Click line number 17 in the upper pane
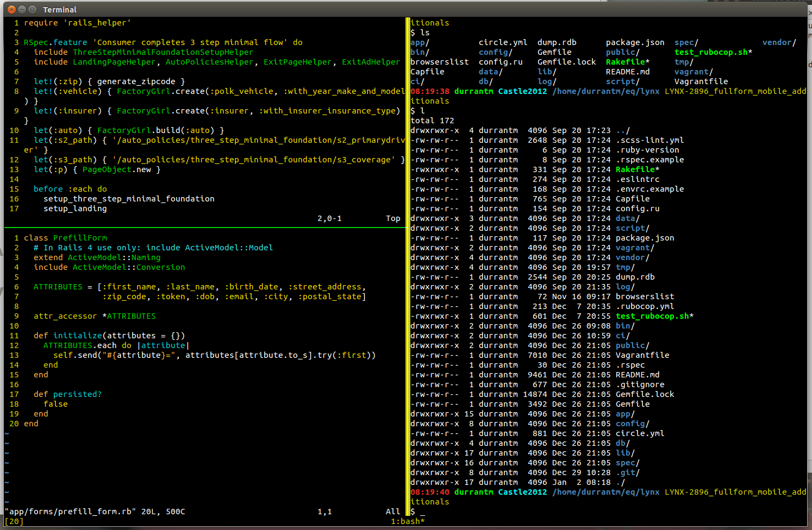Image resolution: width=812 pixels, height=530 pixels. coord(15,208)
